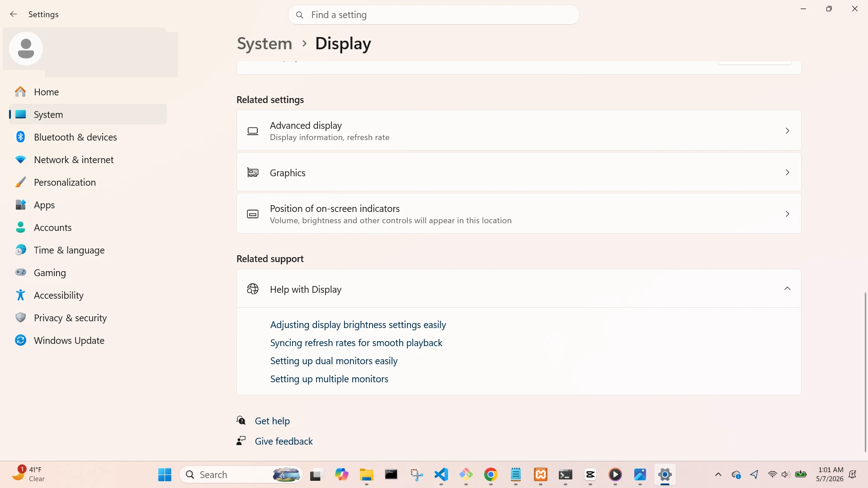Click the Find a setting search box

[434, 15]
